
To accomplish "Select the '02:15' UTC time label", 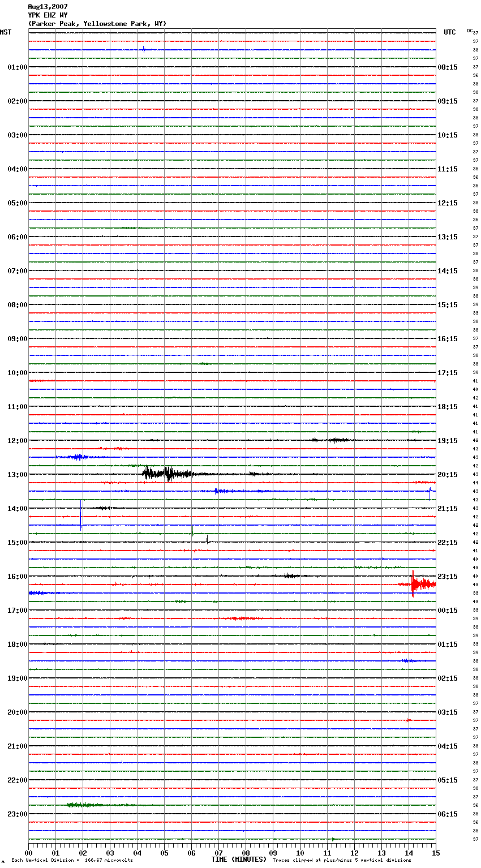I will [448, 678].
